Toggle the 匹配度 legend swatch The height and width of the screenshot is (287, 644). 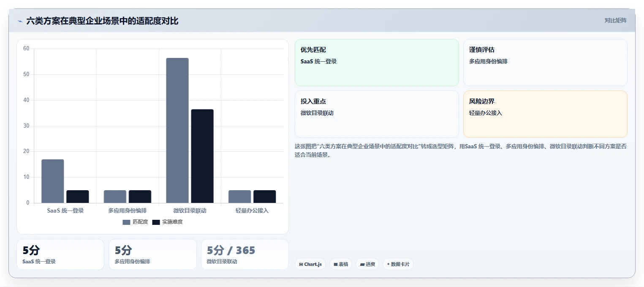[x=127, y=222]
